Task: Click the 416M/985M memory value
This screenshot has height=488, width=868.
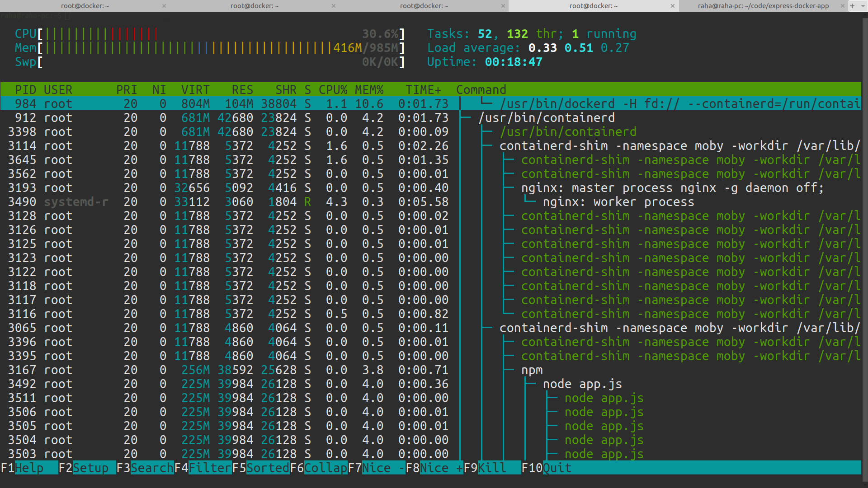Action: pyautogui.click(x=365, y=47)
